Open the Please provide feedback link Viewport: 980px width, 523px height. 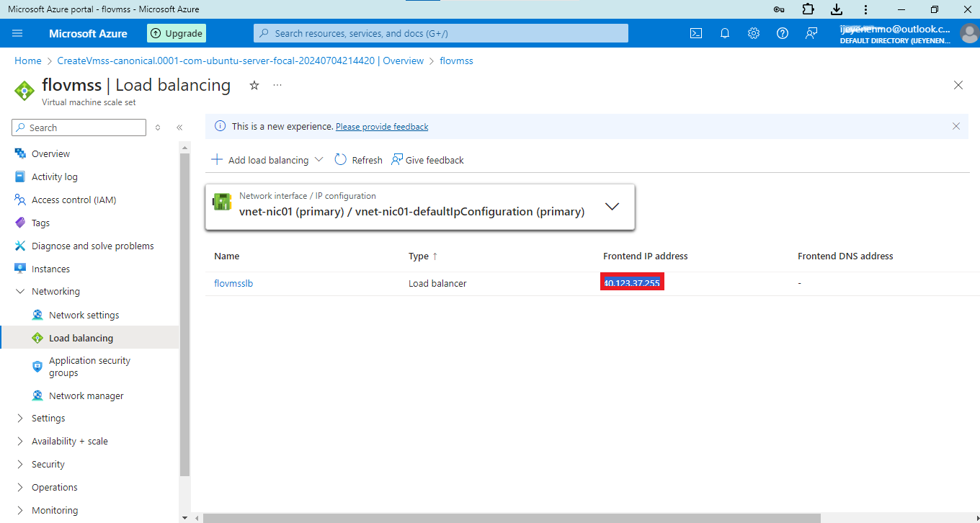click(382, 127)
